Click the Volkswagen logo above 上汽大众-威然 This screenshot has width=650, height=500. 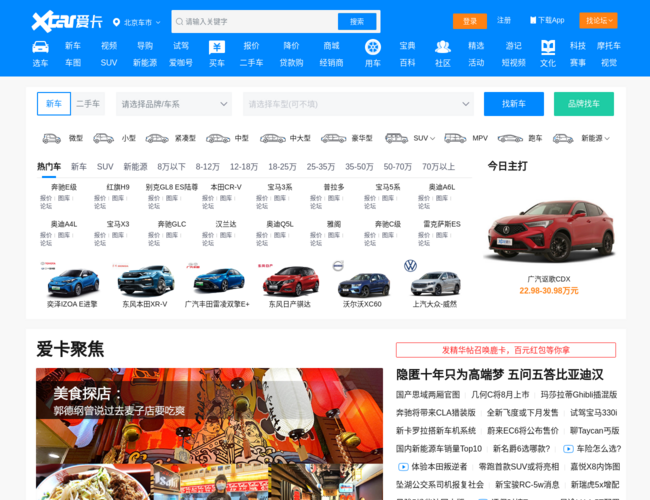click(410, 266)
